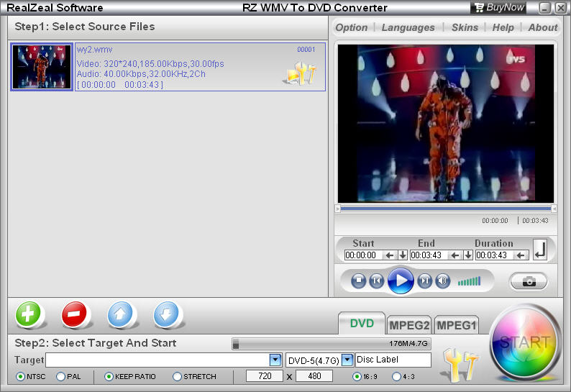The width and height of the screenshot is (571, 392).
Task: Click the Disc Label input field
Action: click(393, 360)
